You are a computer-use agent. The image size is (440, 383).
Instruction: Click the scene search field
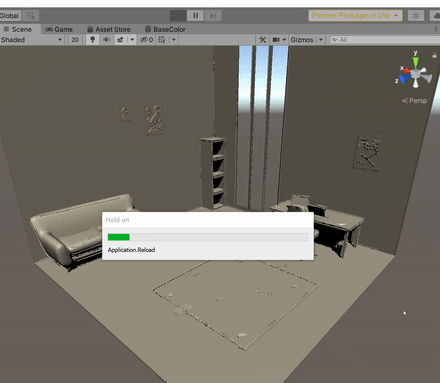pos(385,40)
